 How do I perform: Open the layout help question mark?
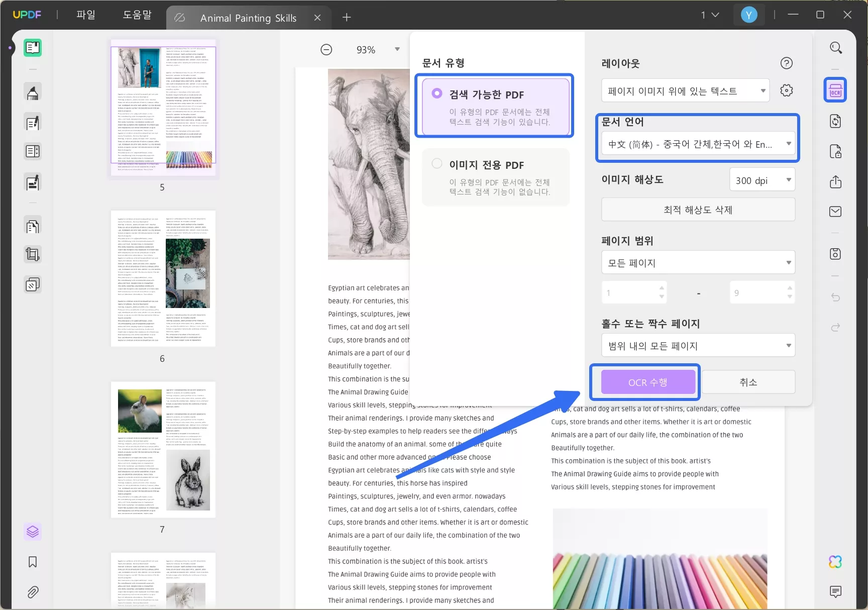[787, 63]
